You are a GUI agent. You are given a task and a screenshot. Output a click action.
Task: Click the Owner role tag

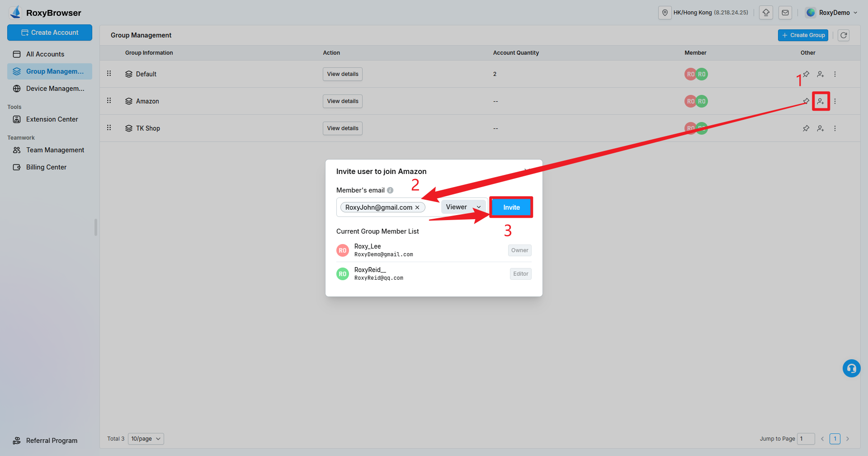[519, 250]
